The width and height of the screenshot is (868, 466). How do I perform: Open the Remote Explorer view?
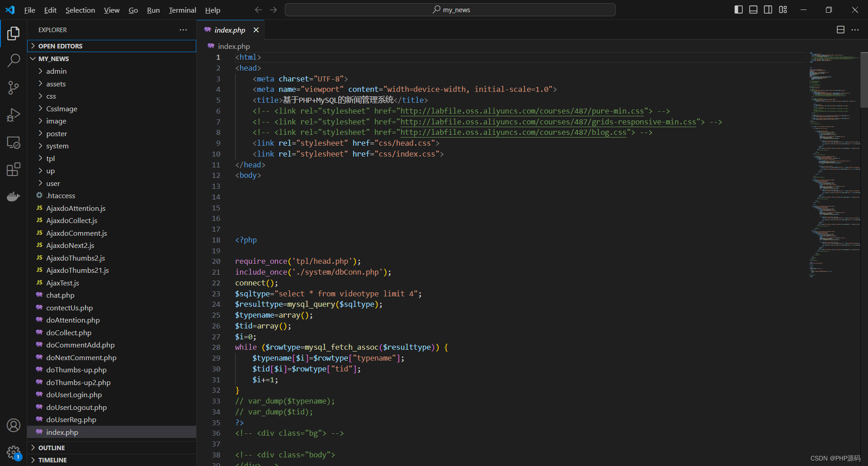pyautogui.click(x=14, y=143)
